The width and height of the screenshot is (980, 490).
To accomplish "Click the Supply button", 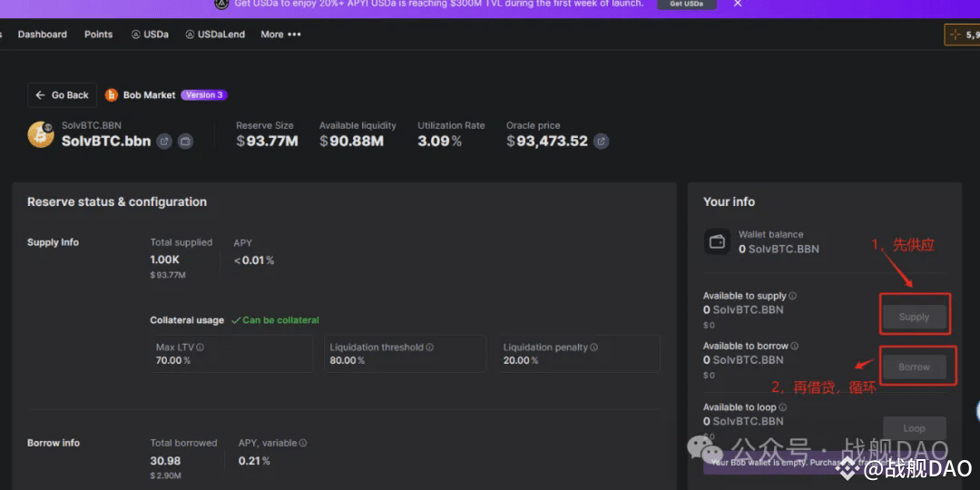I will 915,317.
